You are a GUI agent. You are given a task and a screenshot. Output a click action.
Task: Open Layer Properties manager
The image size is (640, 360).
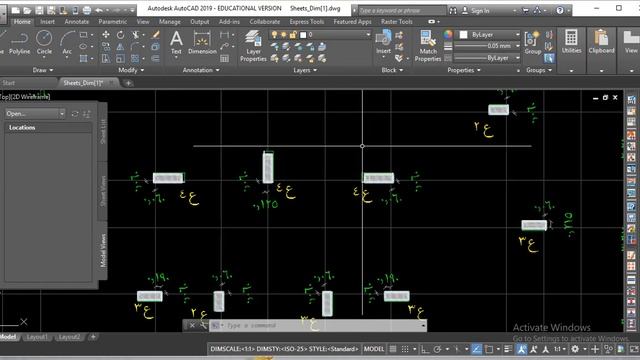click(x=253, y=46)
